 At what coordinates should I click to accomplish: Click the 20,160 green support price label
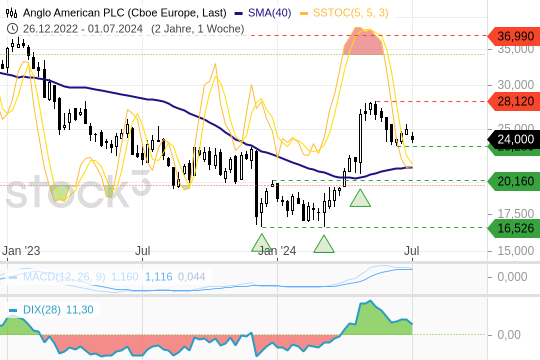[514, 181]
